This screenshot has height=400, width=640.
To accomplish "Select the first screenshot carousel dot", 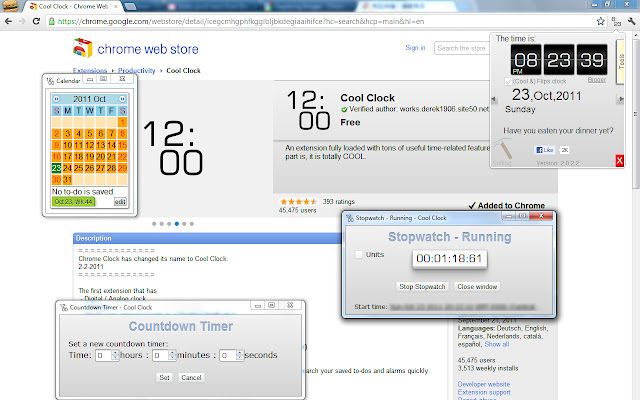I will [154, 224].
